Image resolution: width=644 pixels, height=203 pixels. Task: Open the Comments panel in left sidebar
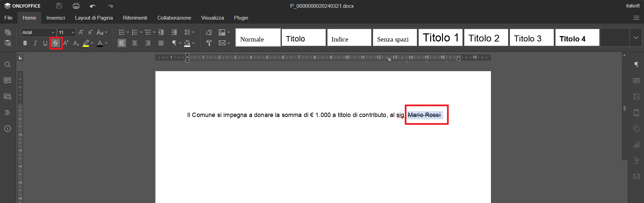(x=7, y=81)
